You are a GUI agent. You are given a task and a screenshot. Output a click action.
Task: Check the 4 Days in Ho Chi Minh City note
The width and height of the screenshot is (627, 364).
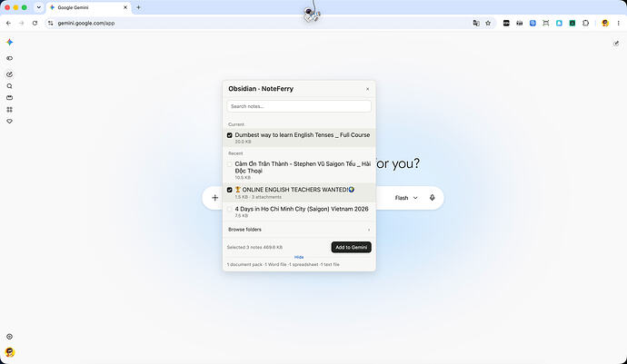pyautogui.click(x=230, y=209)
